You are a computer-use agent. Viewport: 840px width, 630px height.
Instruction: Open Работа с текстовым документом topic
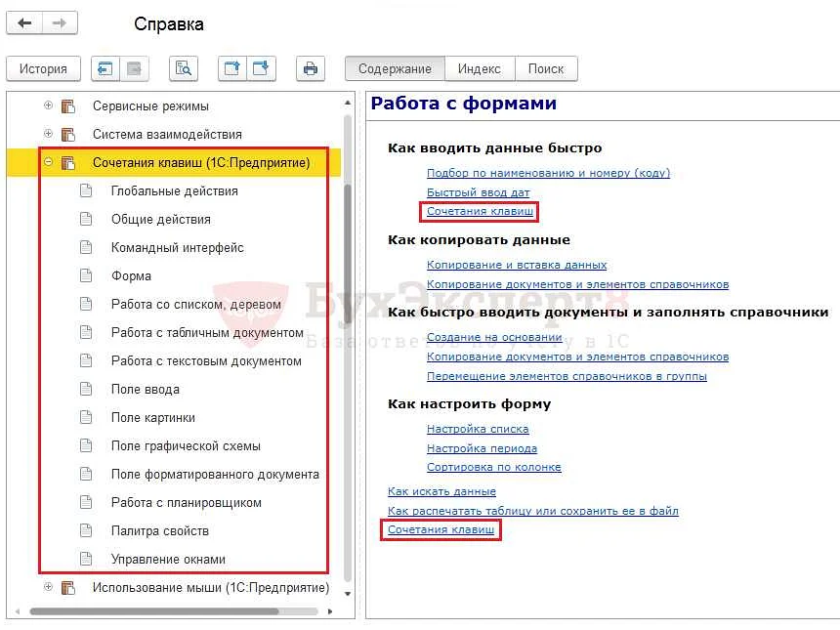point(206,361)
